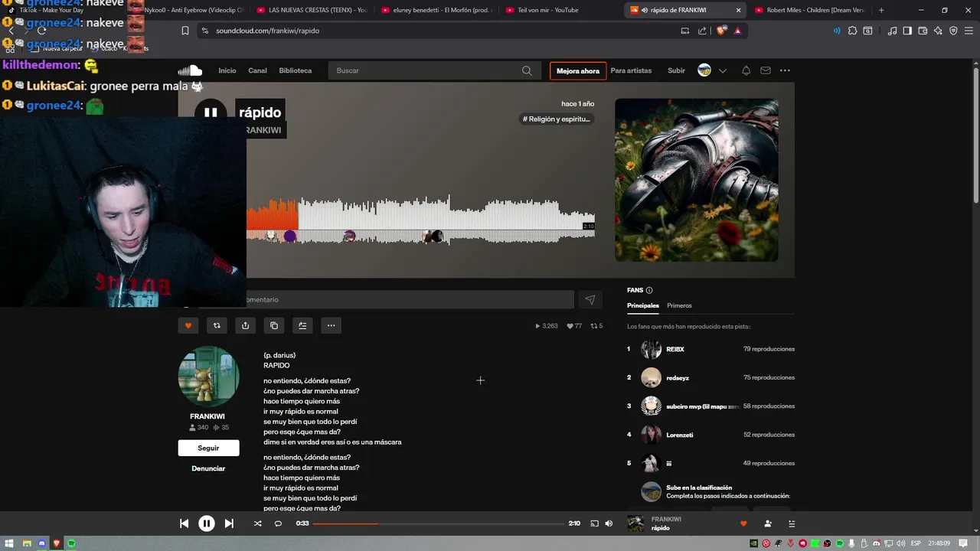
Task: Open the armor track artwork image
Action: pyautogui.click(x=697, y=180)
